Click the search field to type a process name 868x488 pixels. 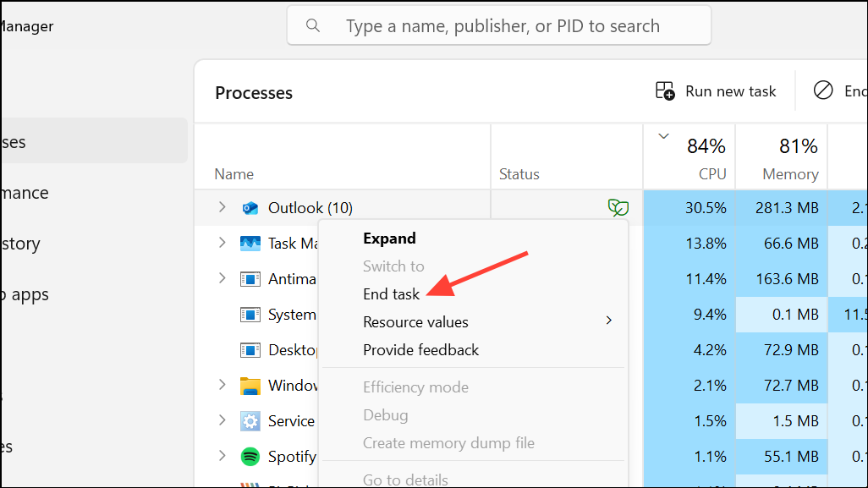(x=499, y=25)
